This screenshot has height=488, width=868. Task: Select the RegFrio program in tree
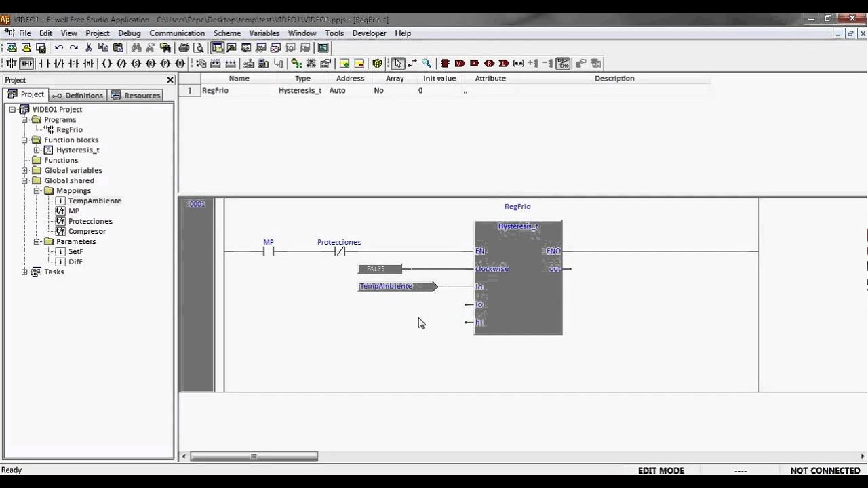[69, 129]
